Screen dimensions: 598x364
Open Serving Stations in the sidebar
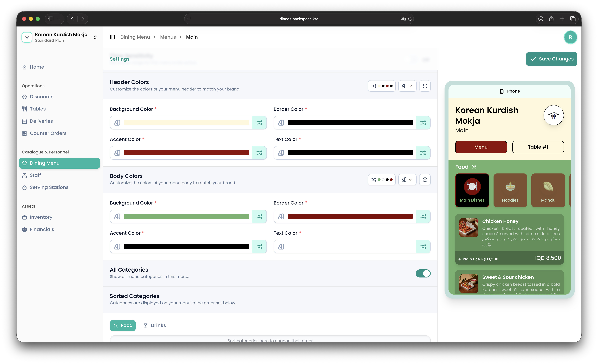(x=59, y=187)
